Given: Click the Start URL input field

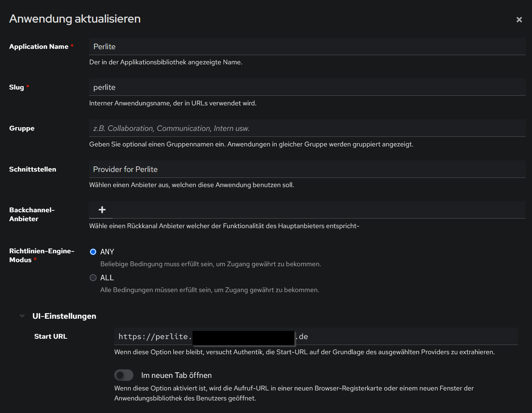Looking at the screenshot, I should coord(406,336).
